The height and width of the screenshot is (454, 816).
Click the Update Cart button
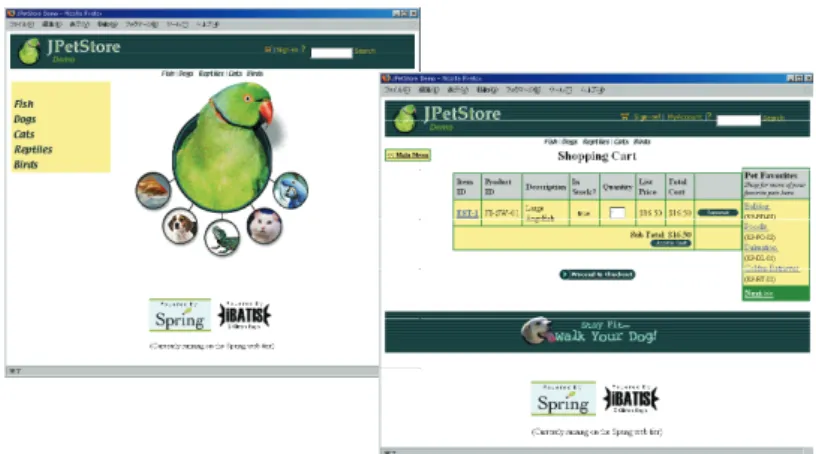click(671, 243)
